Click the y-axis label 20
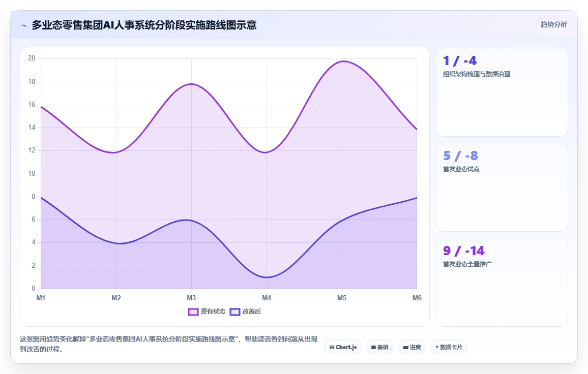588x374 pixels. pyautogui.click(x=32, y=58)
